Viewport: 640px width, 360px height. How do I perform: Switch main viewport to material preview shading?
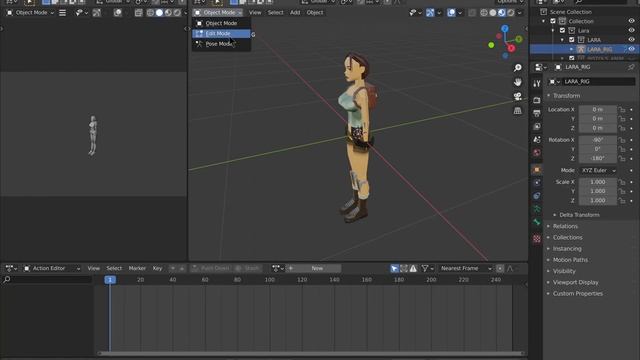(502, 13)
